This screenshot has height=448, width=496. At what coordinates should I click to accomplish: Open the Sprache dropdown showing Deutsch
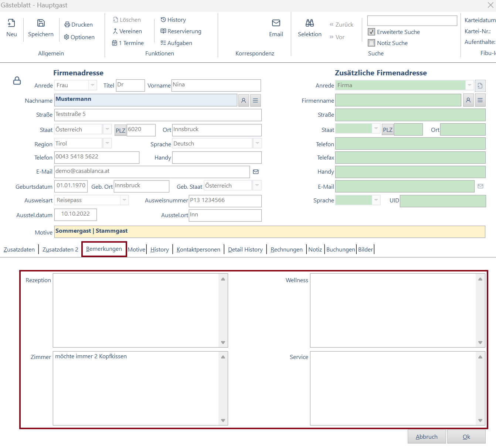coord(257,143)
